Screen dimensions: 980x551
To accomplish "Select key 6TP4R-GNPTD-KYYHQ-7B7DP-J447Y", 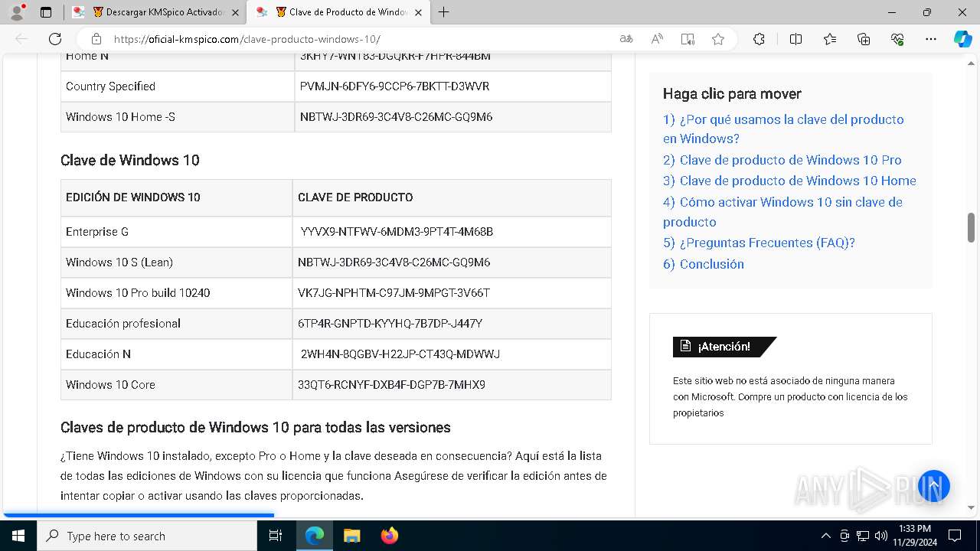I will pos(390,324).
